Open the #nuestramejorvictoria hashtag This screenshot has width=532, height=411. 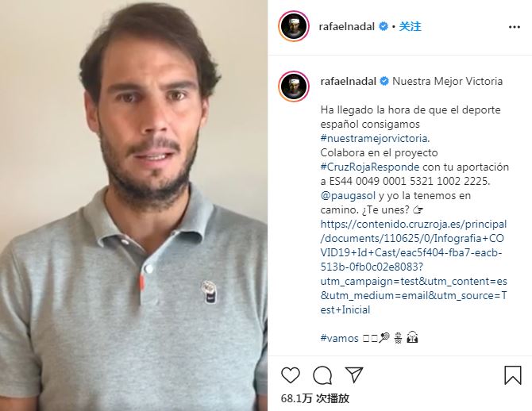click(x=374, y=138)
